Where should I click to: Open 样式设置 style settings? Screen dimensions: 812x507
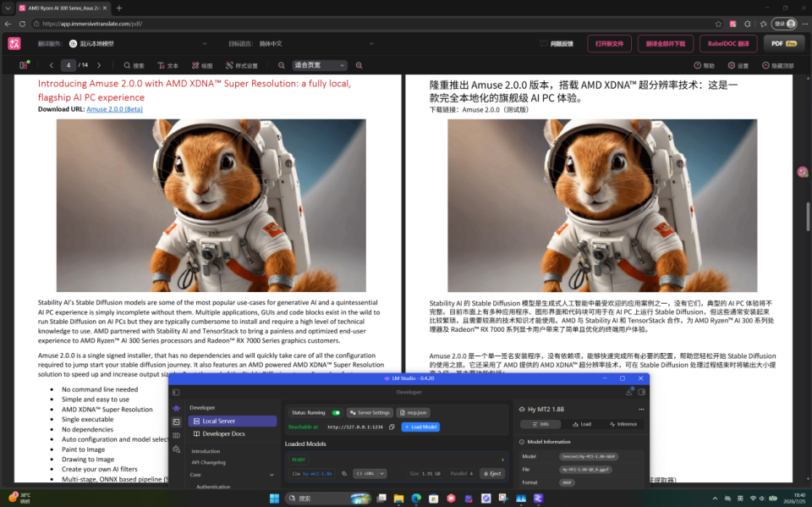tap(241, 65)
